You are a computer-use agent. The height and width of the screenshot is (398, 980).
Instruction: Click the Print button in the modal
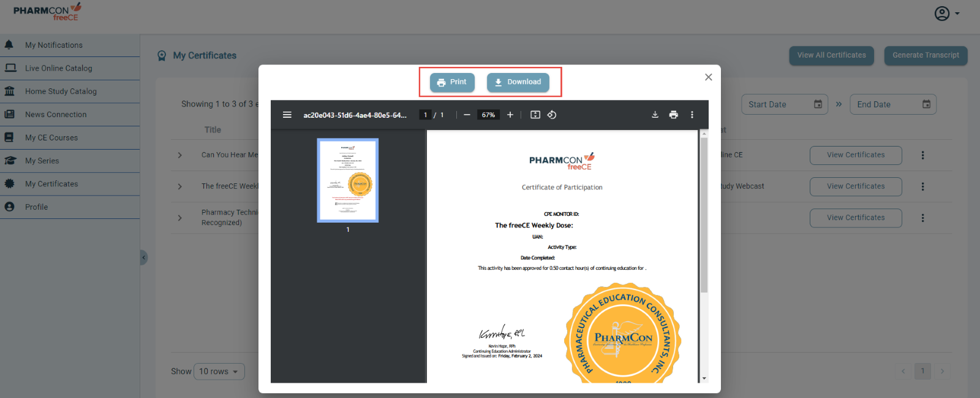(x=452, y=82)
